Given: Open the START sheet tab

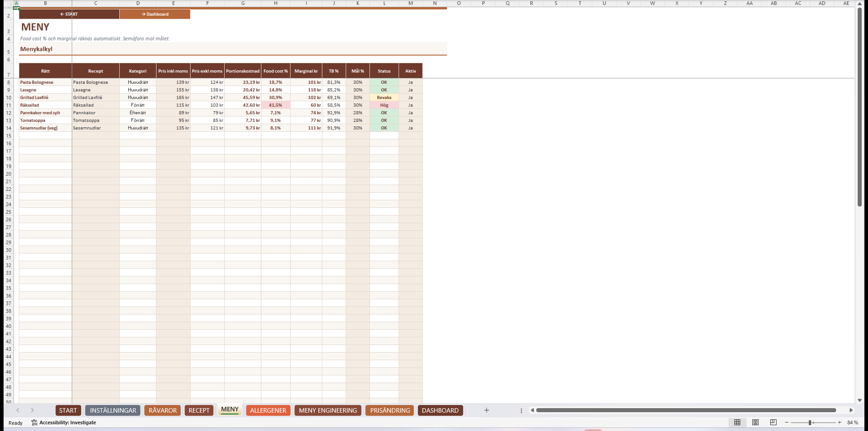Looking at the screenshot, I should click(x=68, y=410).
